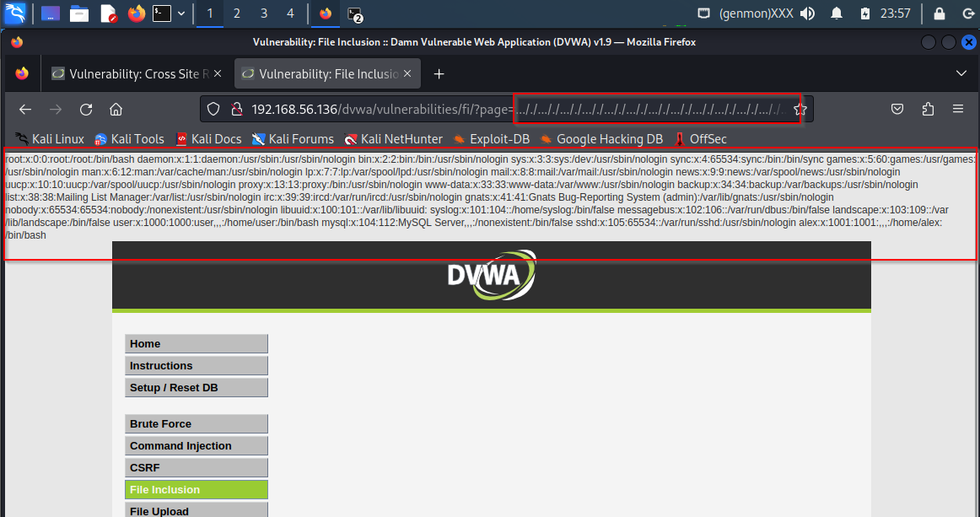Close the File Inclusion tab
980x517 pixels.
(407, 73)
